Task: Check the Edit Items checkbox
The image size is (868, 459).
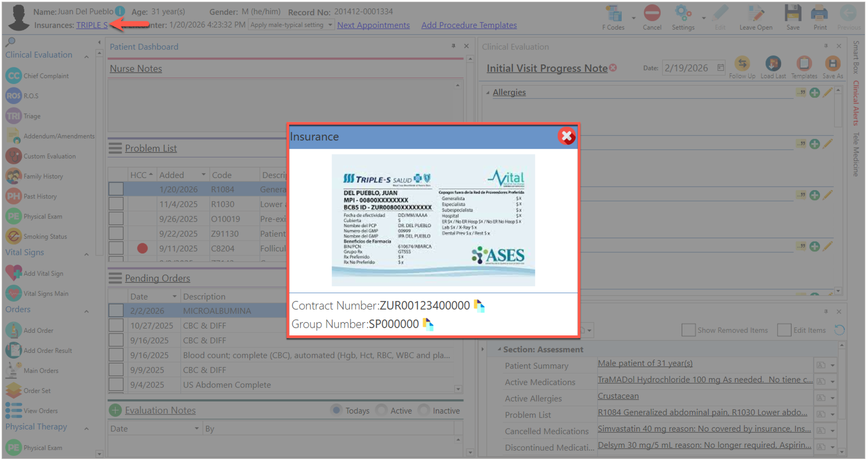Action: pyautogui.click(x=784, y=330)
